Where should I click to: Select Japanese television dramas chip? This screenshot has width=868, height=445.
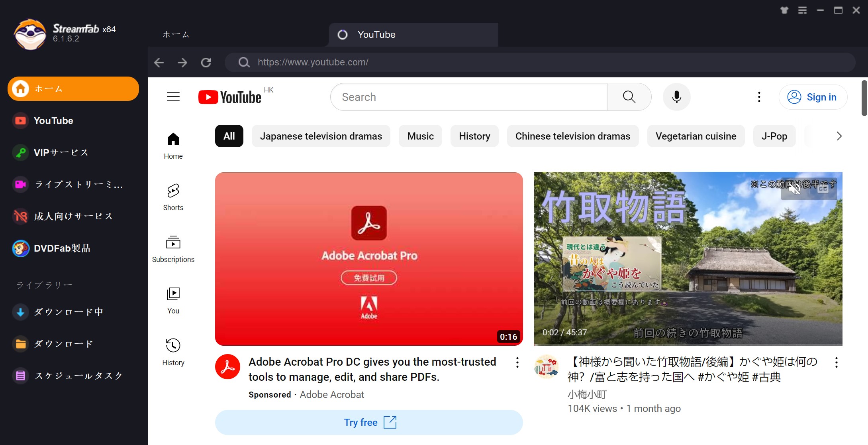tap(321, 136)
